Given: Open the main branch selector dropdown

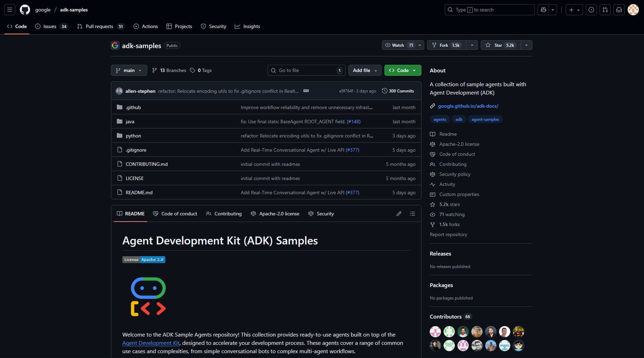Looking at the screenshot, I should (x=129, y=70).
